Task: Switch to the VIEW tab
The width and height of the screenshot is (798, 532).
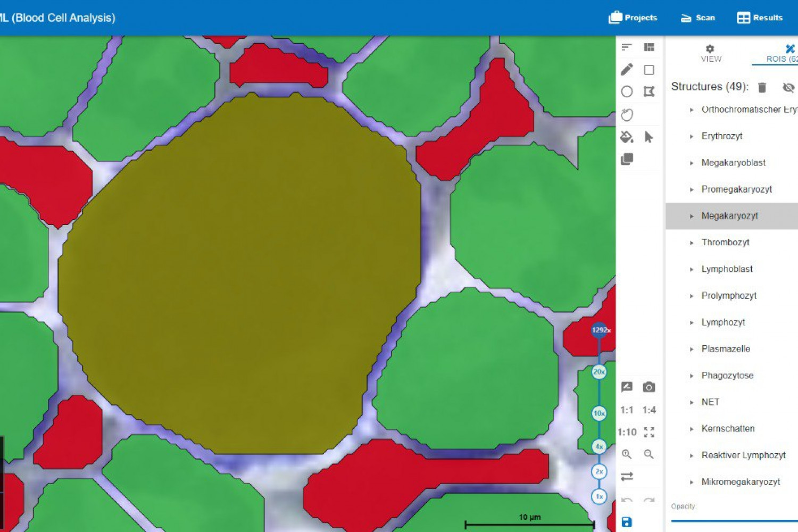Action: point(711,54)
